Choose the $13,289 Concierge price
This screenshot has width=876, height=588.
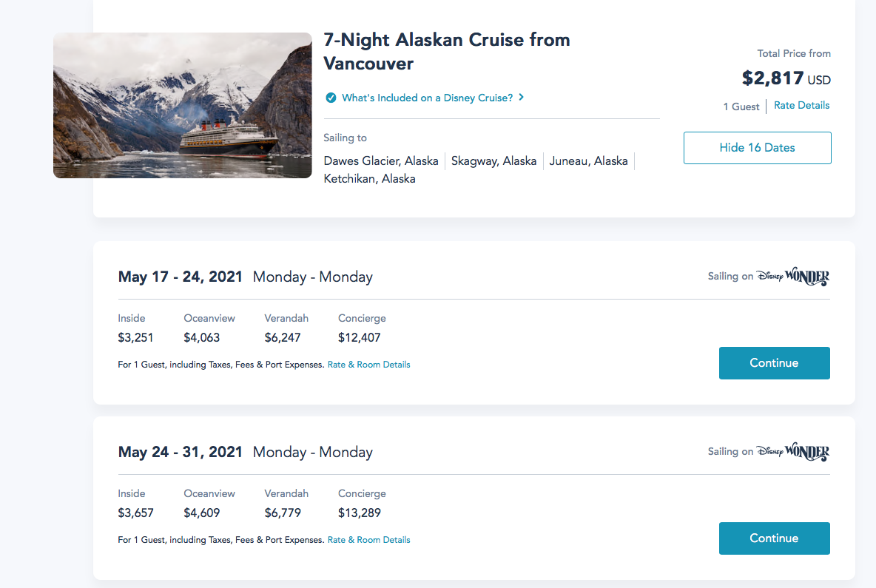pyautogui.click(x=360, y=513)
